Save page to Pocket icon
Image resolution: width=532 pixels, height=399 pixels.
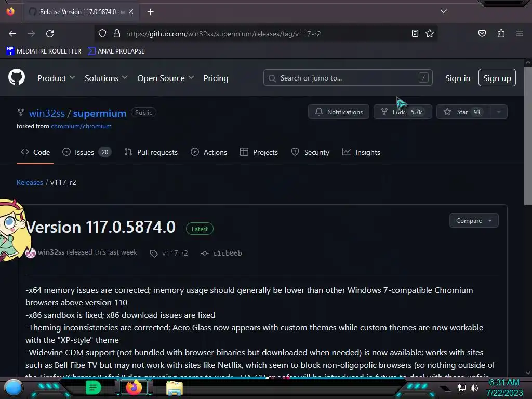coord(482,34)
